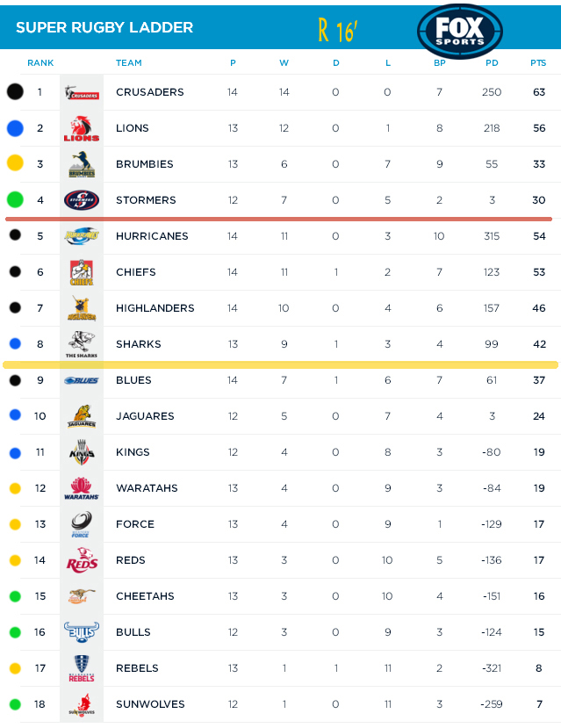Image resolution: width=561 pixels, height=728 pixels.
Task: Click the PD column header
Action: (492, 63)
